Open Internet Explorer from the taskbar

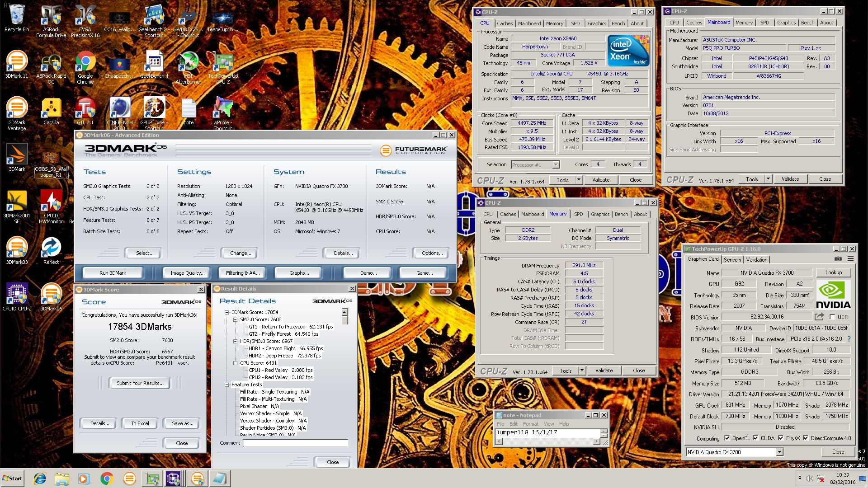pyautogui.click(x=40, y=479)
